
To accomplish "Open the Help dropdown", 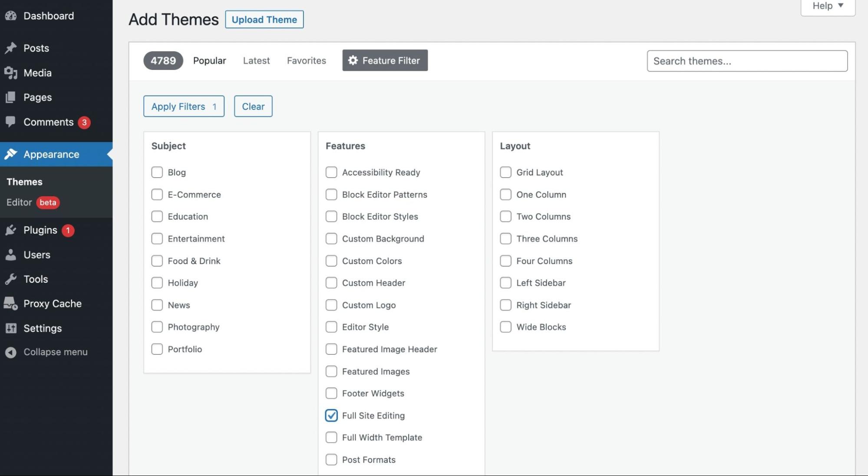I will pyautogui.click(x=827, y=6).
